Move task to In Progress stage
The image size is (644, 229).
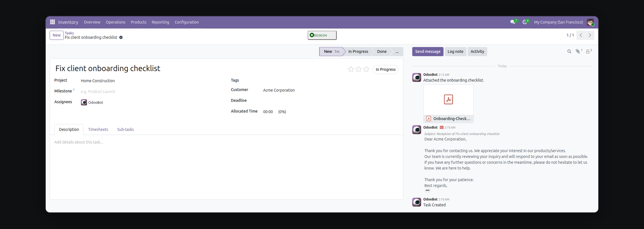click(358, 52)
